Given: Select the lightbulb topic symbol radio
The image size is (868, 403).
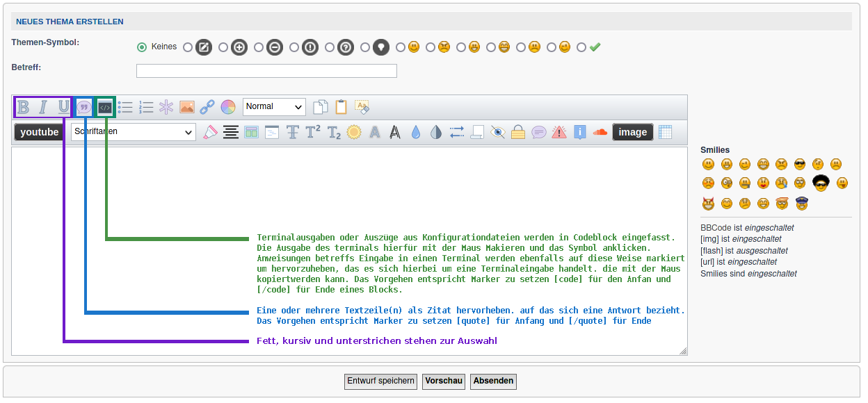Looking at the screenshot, I should point(366,47).
